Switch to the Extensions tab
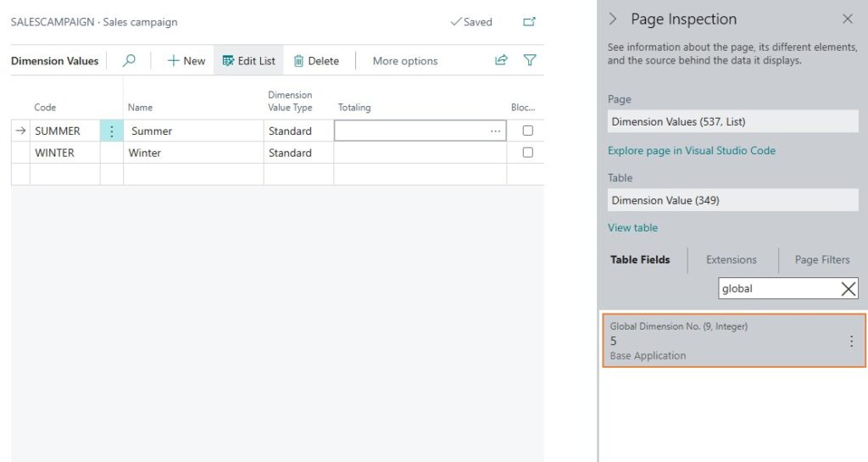 pos(731,259)
